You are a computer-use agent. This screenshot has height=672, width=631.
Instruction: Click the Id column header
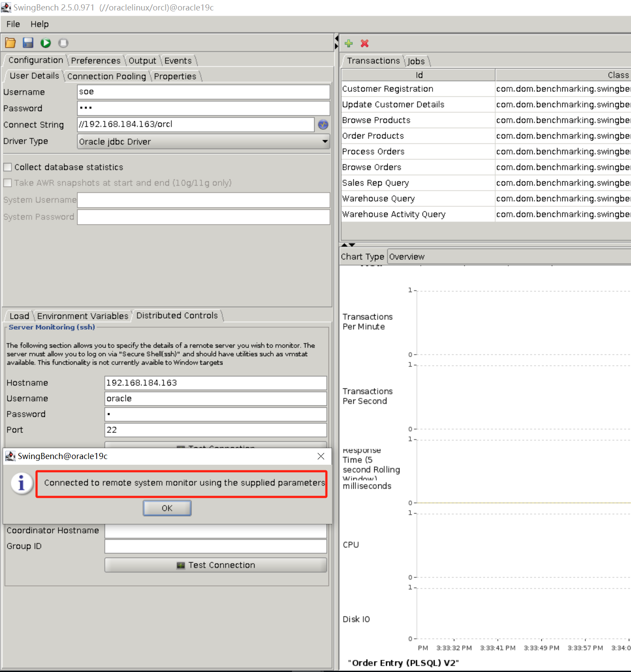point(419,75)
